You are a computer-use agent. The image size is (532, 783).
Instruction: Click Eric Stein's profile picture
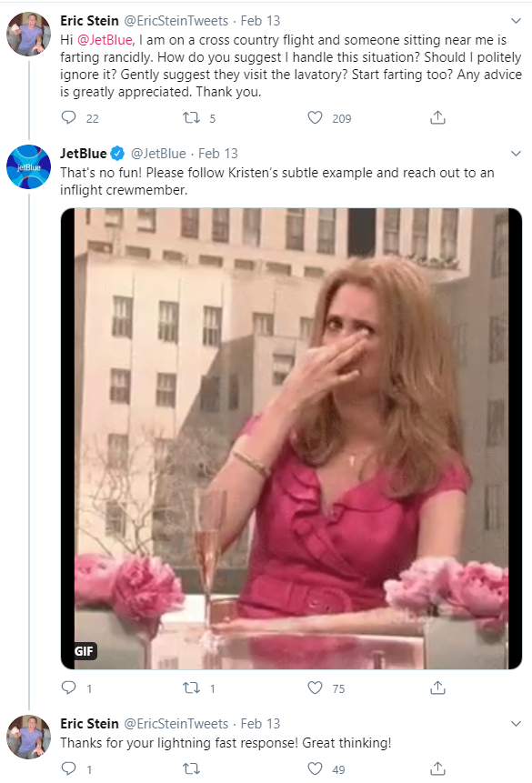28,35
